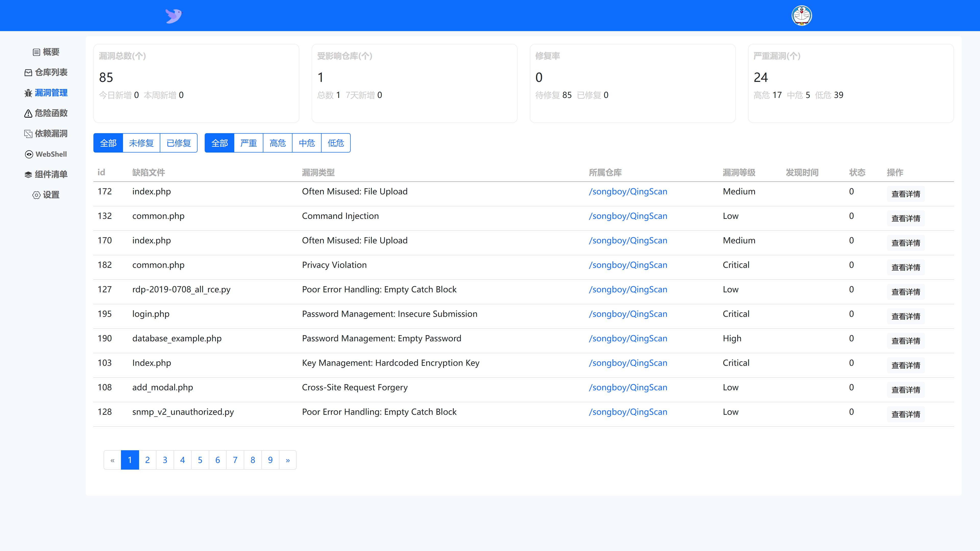The width and height of the screenshot is (980, 551).
Task: Show only 高危 vulnerabilities
Action: [277, 143]
